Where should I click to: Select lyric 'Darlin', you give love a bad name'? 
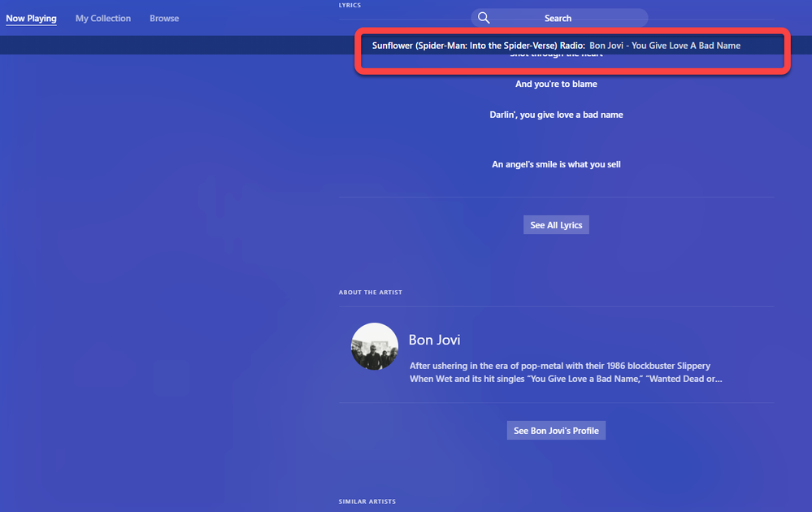tap(556, 115)
